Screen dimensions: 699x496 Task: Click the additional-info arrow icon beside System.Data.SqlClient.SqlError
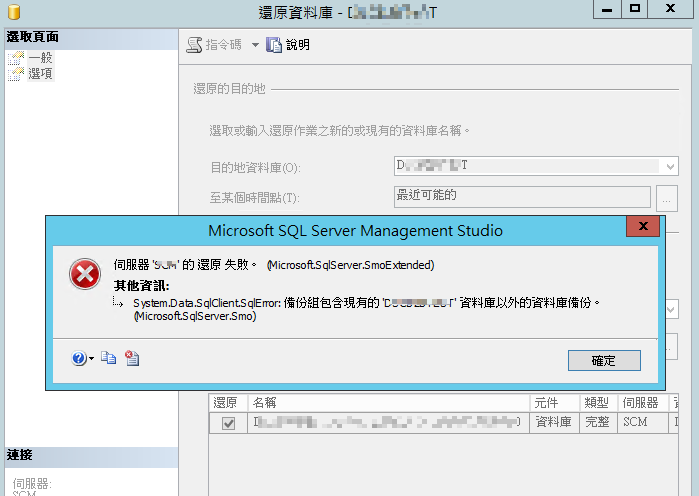tap(118, 303)
